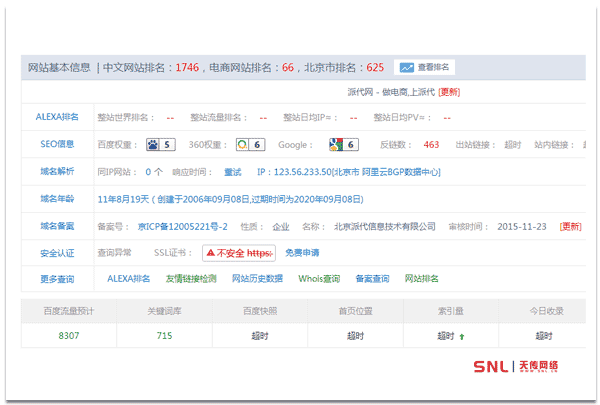This screenshot has width=600, height=405.
Task: Click backlink count 463
Action: point(431,145)
